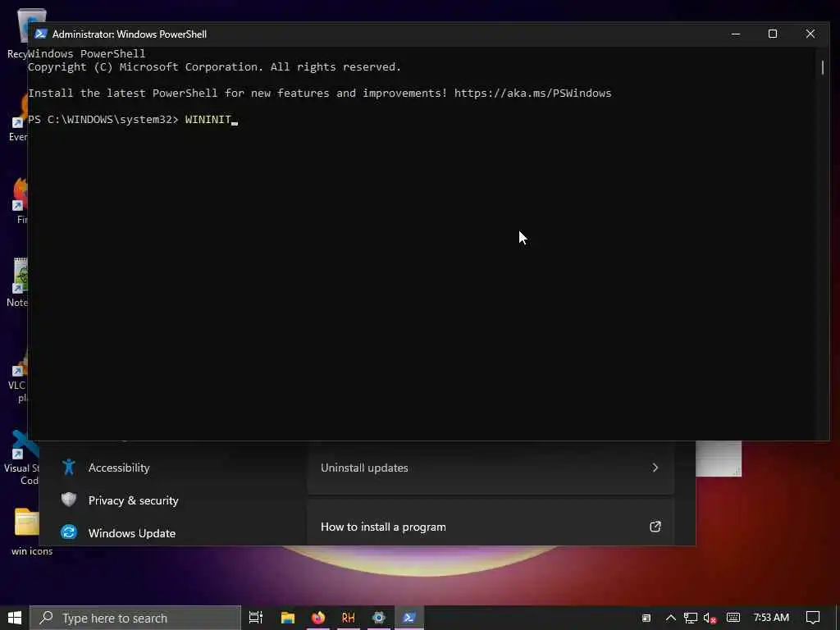The height and width of the screenshot is (630, 840).
Task: Click the PowerShell icon in the title bar
Action: 41,34
